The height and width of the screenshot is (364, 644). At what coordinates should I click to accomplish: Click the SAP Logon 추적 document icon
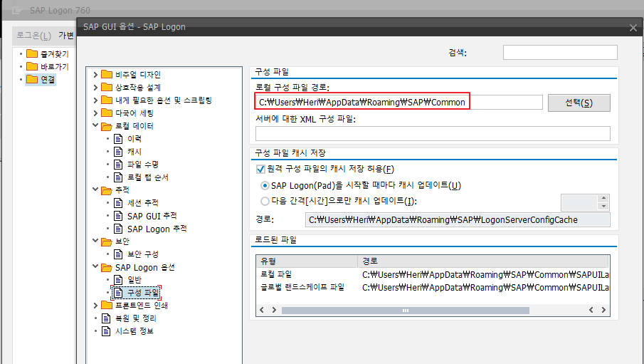[x=118, y=228]
